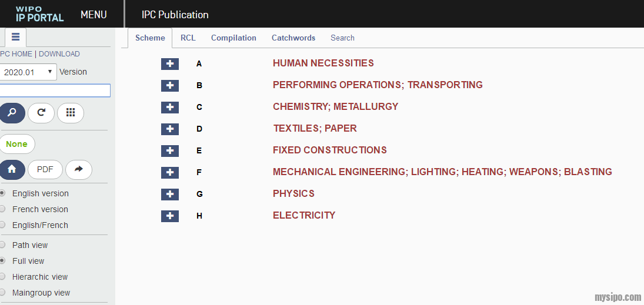Select the French version radio button
The width and height of the screenshot is (644, 305).
[x=3, y=209]
